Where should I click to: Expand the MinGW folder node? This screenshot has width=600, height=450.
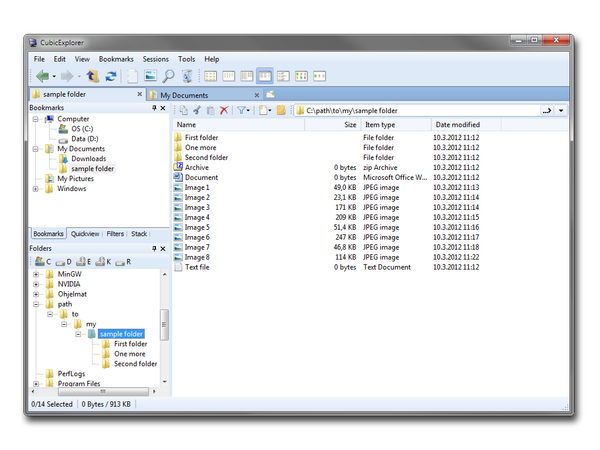[36, 274]
